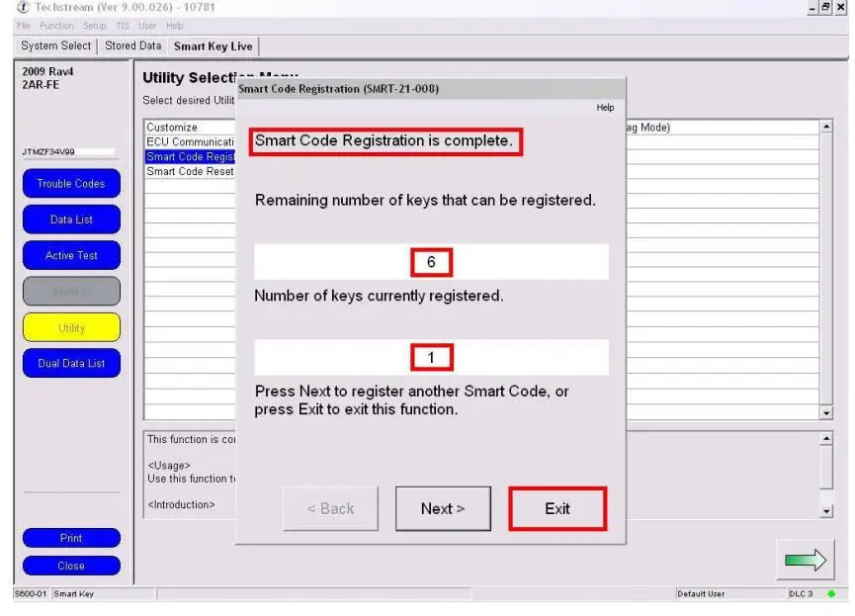Click the remaining keys count field showing 6
855x616 pixels.
click(x=431, y=262)
